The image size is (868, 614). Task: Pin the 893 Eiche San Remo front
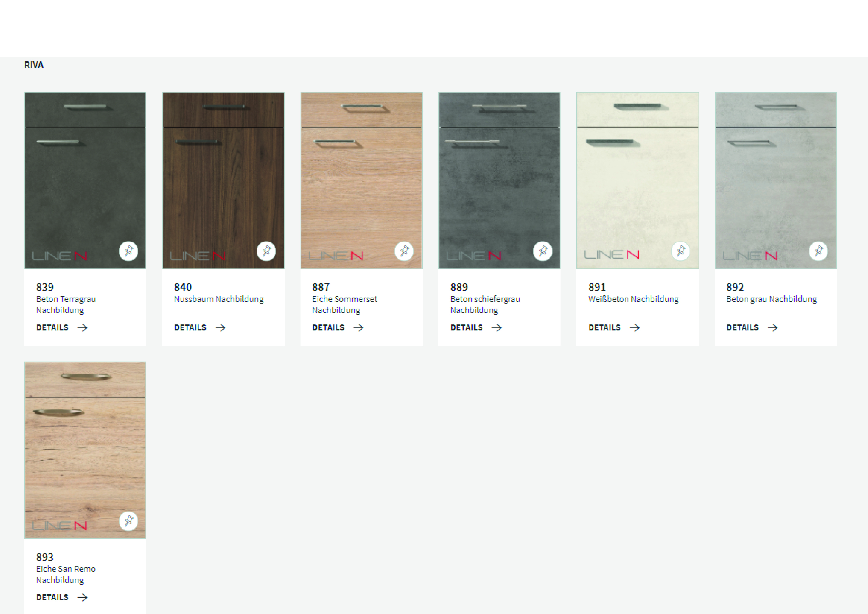[x=128, y=521]
